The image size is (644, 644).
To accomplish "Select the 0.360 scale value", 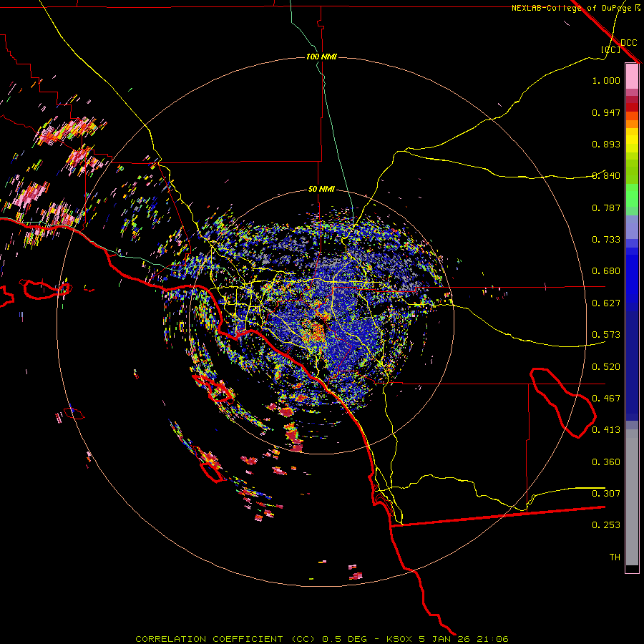I will (x=606, y=462).
